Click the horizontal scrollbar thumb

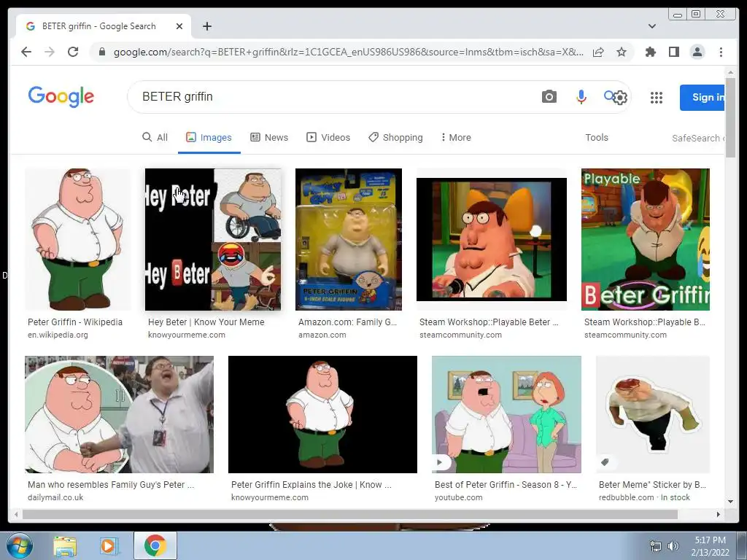[349, 514]
